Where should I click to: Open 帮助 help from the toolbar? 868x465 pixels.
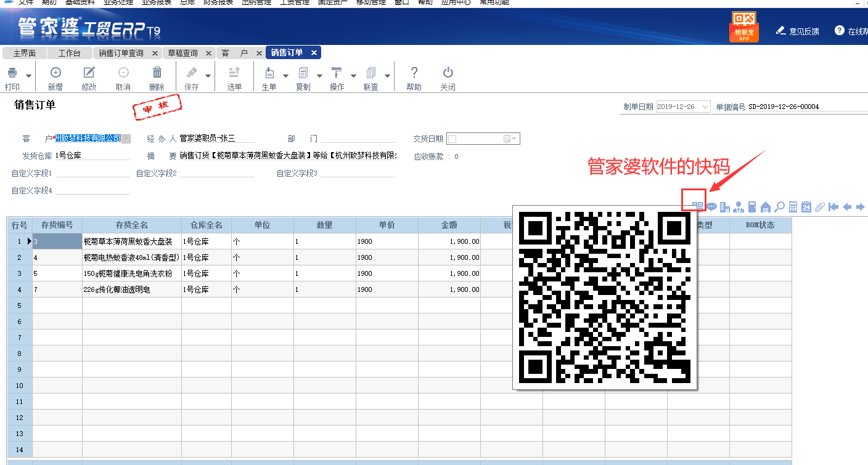(x=414, y=78)
